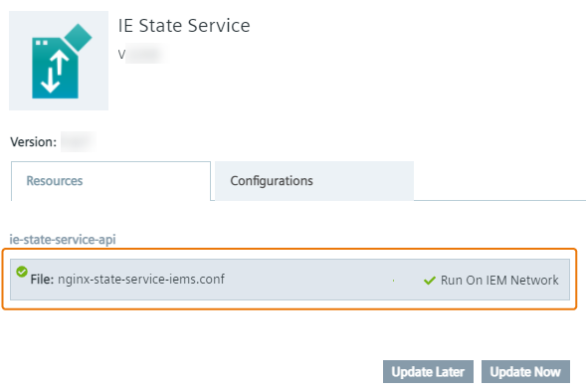Screen dimensions: 586x392
Task: Toggle the Run On IEM Network option
Action: tap(491, 281)
